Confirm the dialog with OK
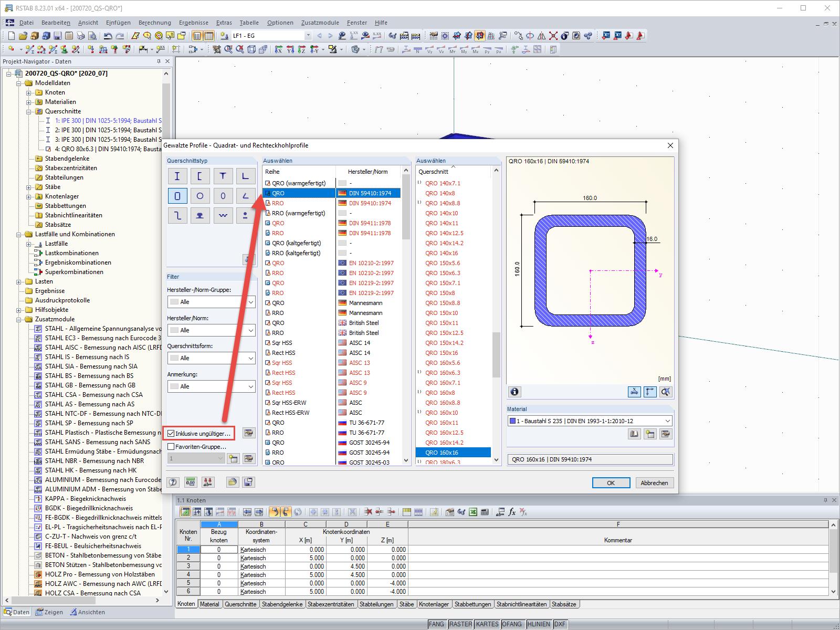Screen dimensions: 840x630 click(x=611, y=483)
